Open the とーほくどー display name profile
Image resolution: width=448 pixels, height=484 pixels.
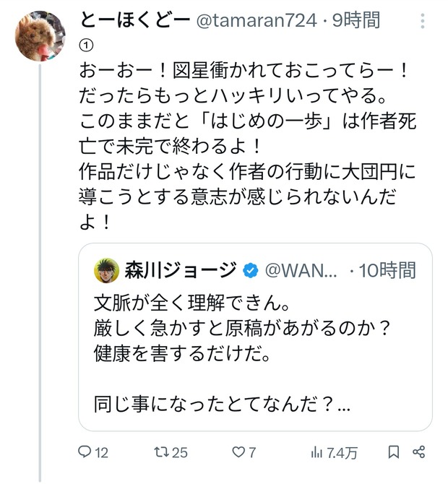click(x=134, y=20)
